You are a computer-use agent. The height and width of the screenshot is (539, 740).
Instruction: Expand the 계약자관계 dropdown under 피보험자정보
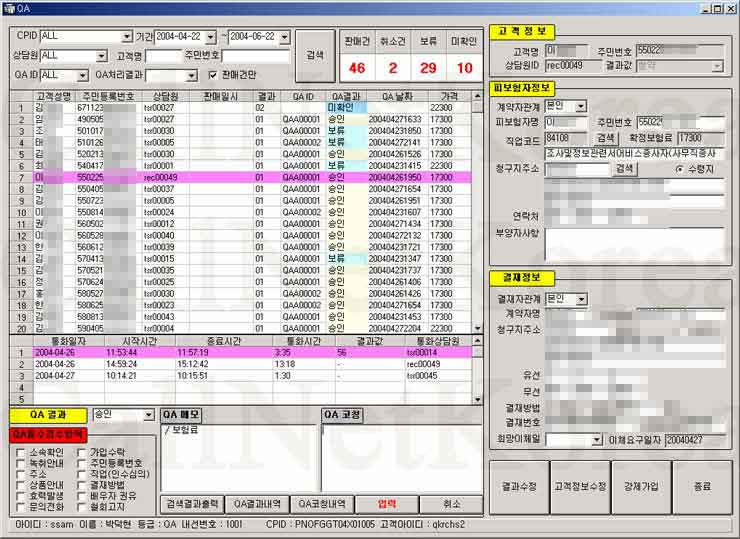coord(581,106)
